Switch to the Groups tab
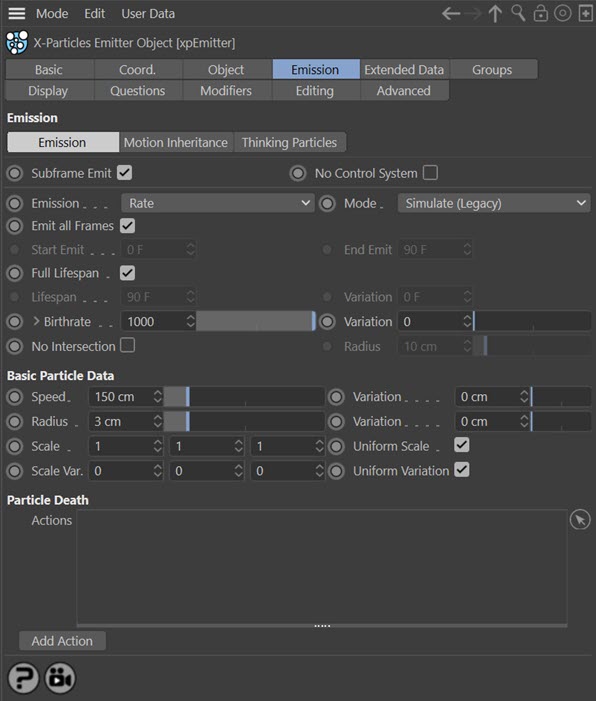596x701 pixels. (492, 69)
